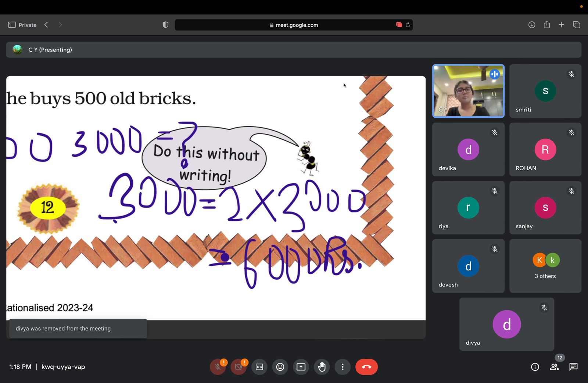Image resolution: width=588 pixels, height=383 pixels.
Task: Toggle closed captions CC button
Action: point(259,367)
